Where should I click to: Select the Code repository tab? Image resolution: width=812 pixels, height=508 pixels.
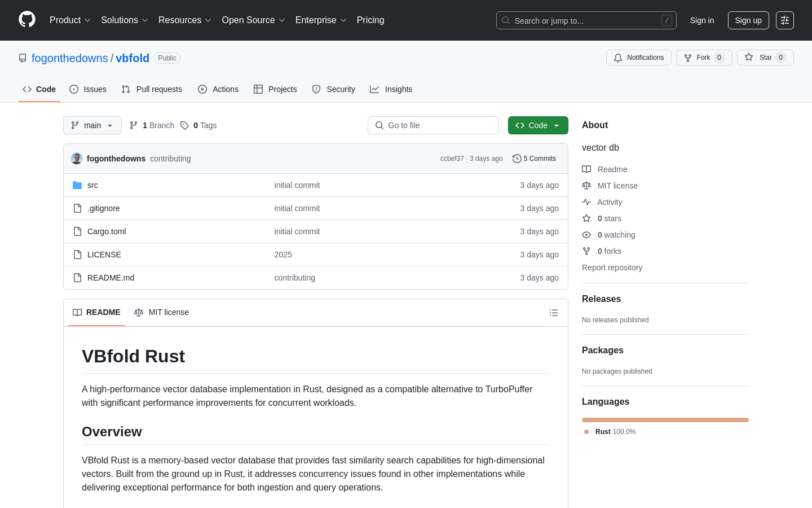click(39, 89)
